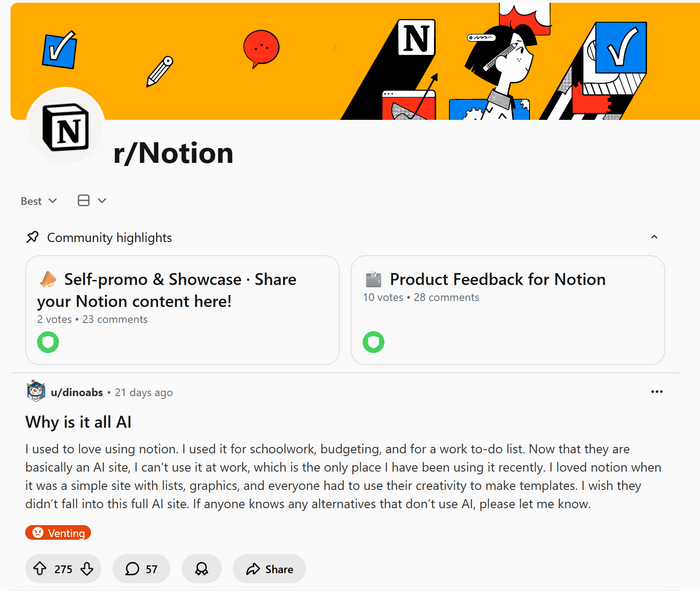Upvote the "Why is it all AI" post
This screenshot has width=700, height=591.
(x=40, y=569)
